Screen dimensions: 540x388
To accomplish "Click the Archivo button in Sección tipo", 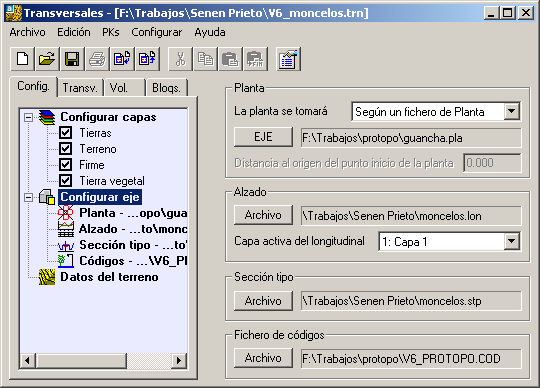I will click(x=263, y=301).
